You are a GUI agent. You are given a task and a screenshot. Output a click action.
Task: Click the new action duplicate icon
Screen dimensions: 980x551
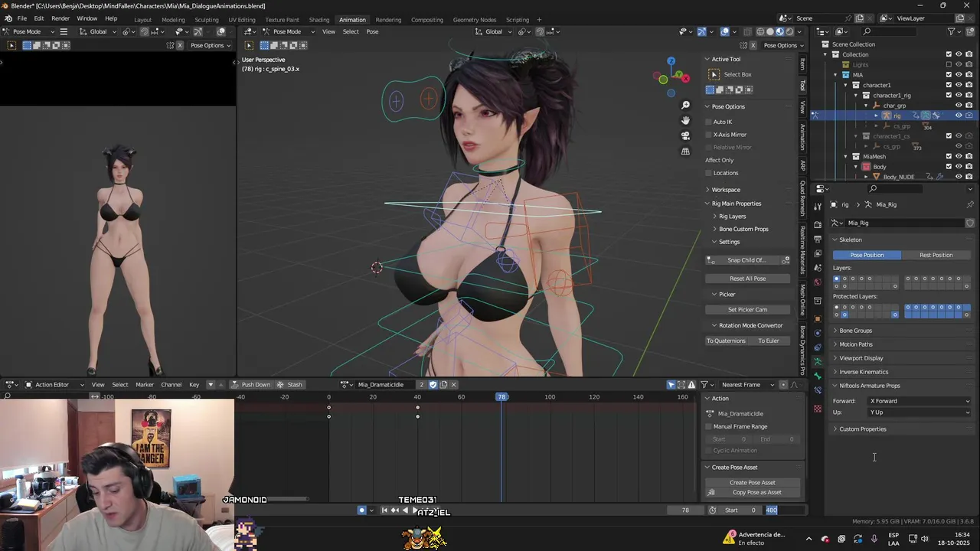(x=443, y=384)
